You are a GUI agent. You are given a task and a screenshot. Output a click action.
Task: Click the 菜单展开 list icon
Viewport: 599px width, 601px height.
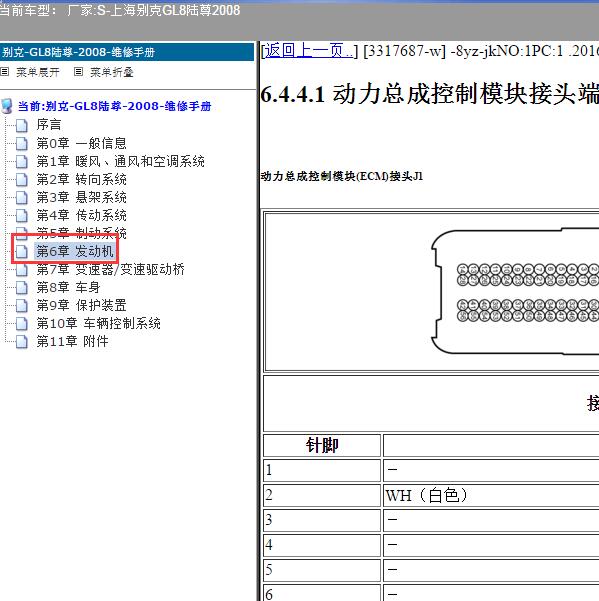5,72
